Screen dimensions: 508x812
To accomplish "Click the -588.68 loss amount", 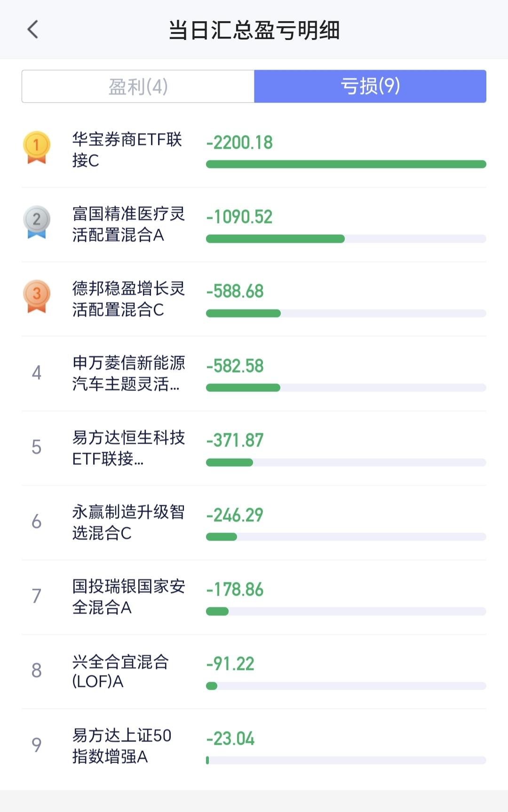I will coord(235,291).
